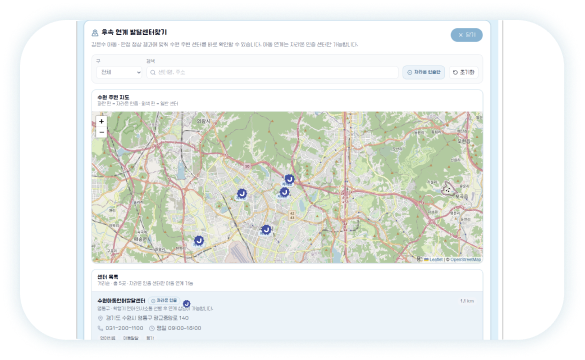Select the first center card in the list

287,316
